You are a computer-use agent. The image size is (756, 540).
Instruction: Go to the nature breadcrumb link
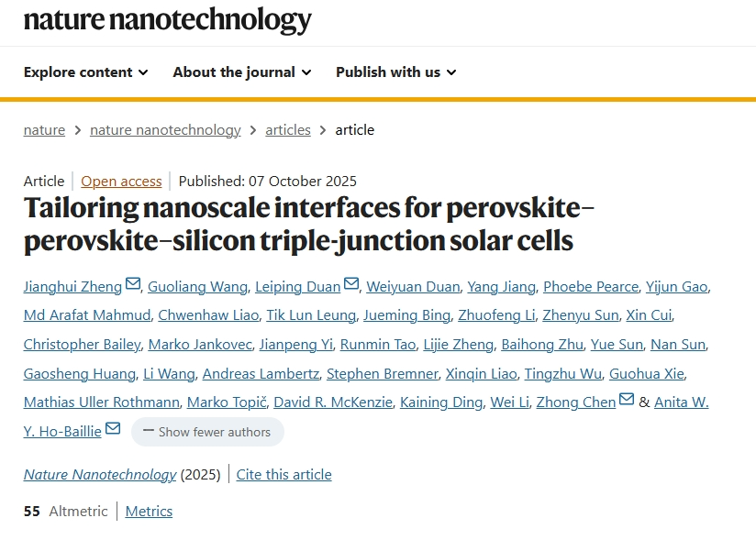click(44, 130)
